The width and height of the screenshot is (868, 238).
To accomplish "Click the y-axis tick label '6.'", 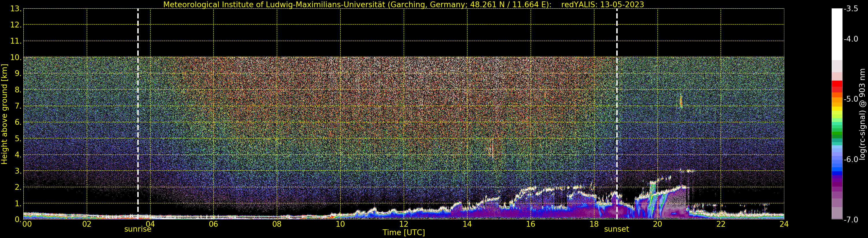I will [18, 122].
